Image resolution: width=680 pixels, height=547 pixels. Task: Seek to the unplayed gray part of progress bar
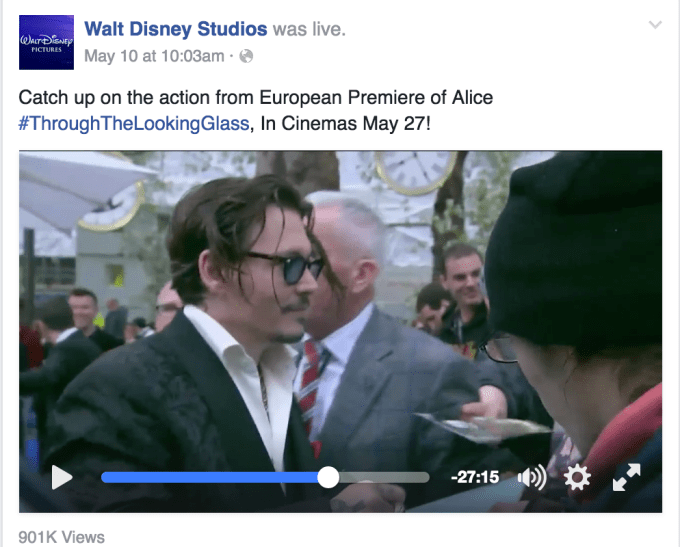(384, 477)
